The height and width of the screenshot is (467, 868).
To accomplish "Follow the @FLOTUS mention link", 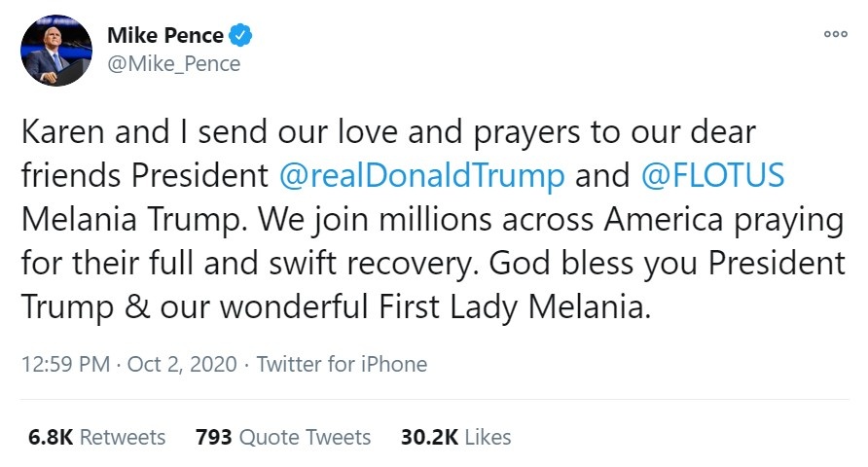I will 713,176.
